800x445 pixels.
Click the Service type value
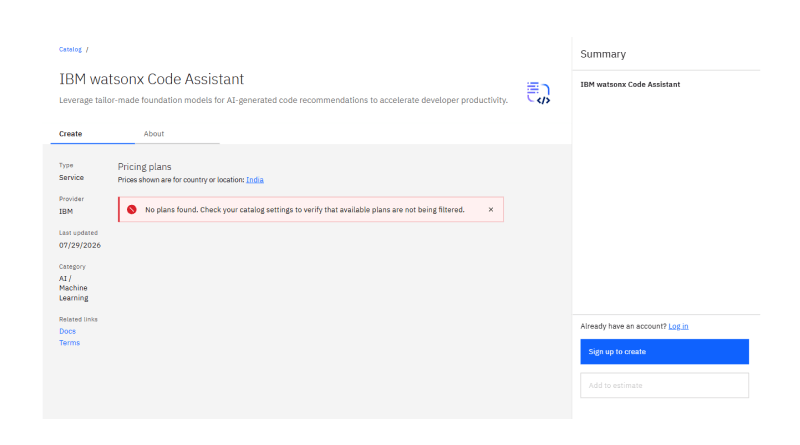click(x=71, y=178)
